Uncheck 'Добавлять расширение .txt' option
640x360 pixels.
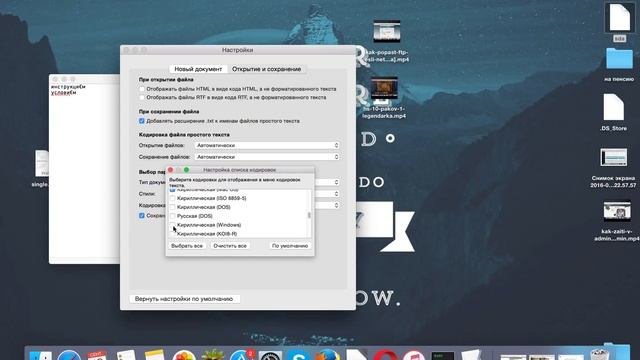point(142,121)
